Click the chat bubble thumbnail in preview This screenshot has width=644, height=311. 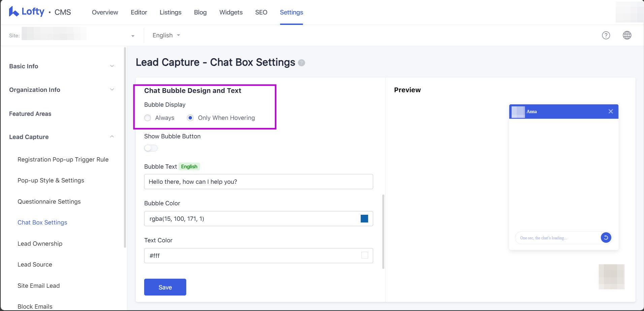(611, 277)
